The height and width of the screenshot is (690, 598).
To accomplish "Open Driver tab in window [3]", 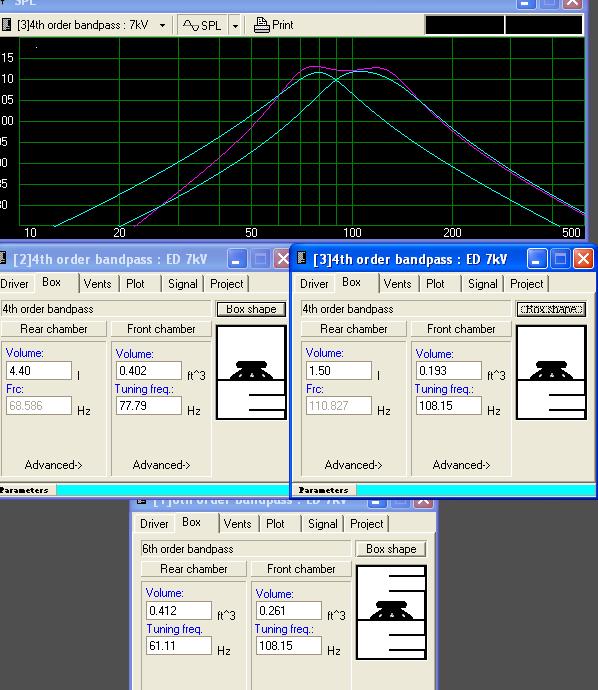I will pos(314,284).
